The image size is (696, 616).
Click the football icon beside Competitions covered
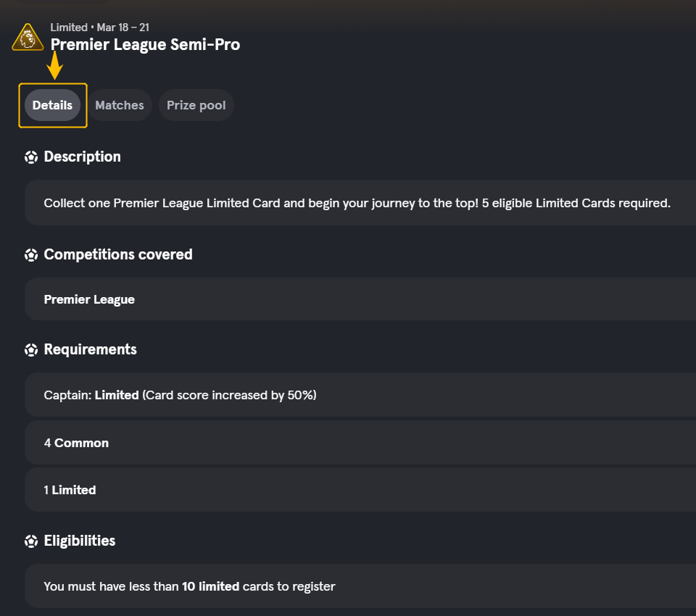31,255
